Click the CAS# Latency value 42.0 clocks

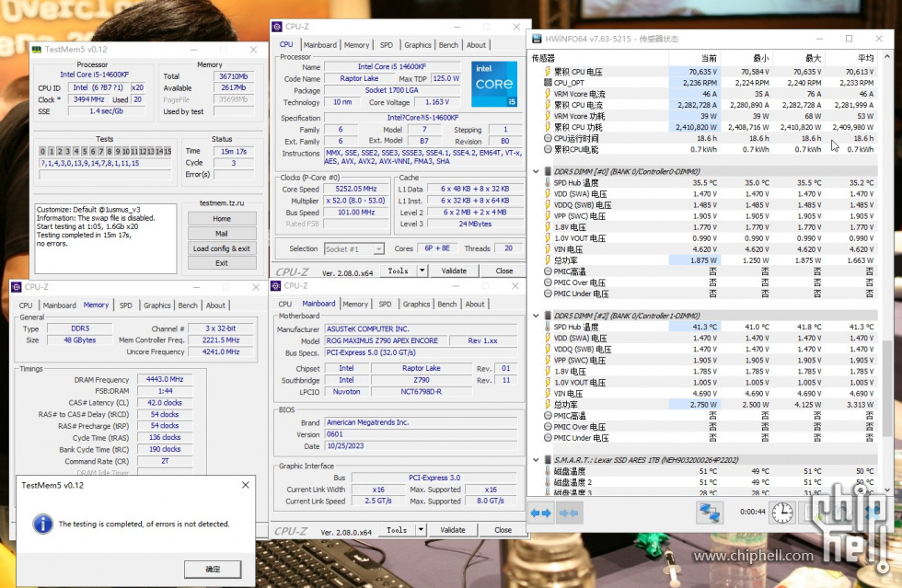(165, 403)
